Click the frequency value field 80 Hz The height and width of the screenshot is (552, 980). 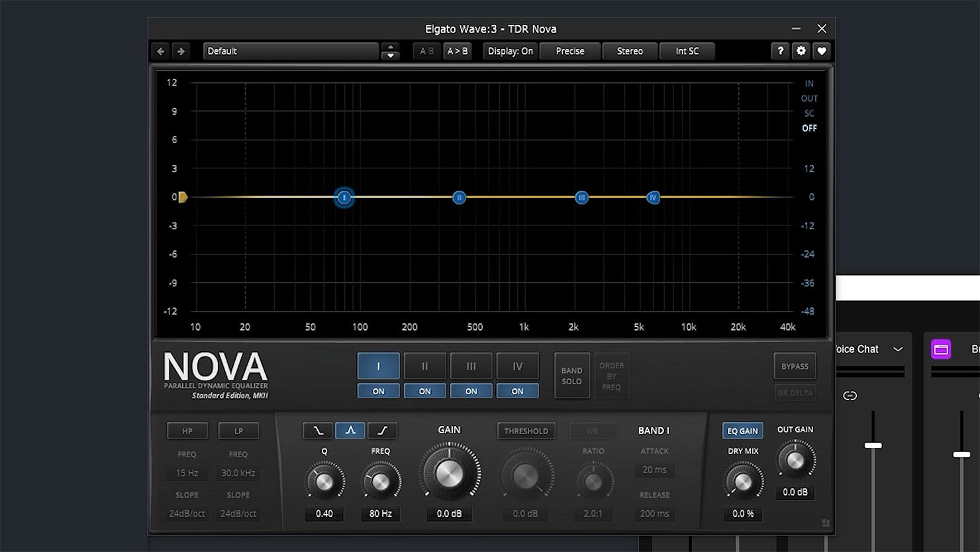[381, 514]
